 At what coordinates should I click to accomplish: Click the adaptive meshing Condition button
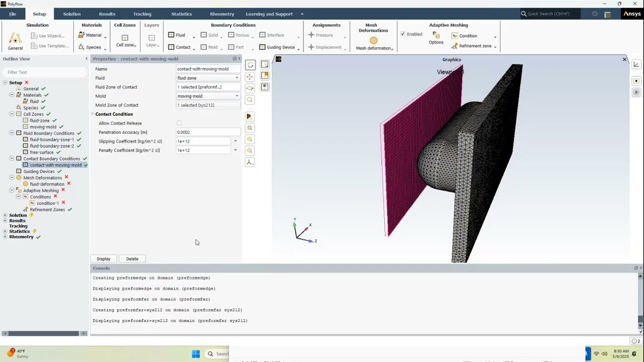click(x=464, y=36)
